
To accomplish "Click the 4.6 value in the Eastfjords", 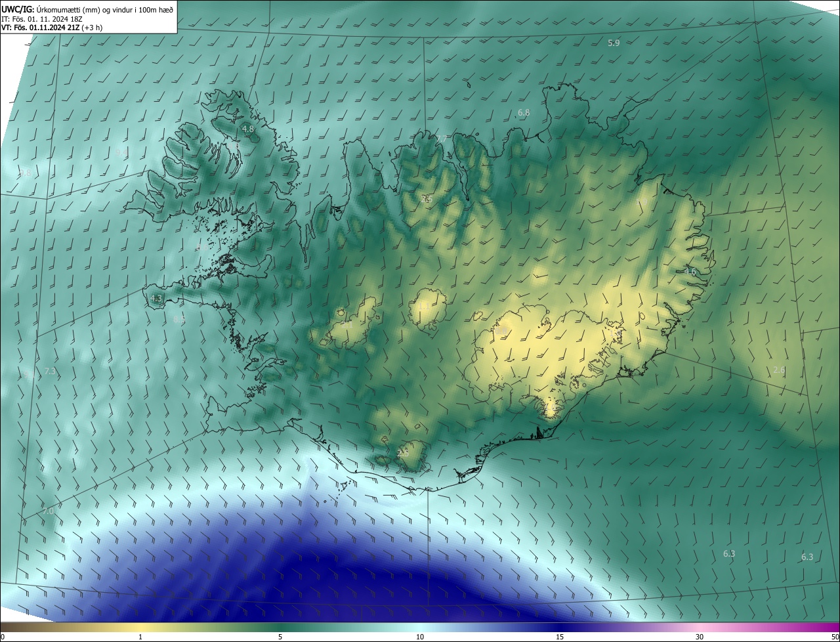I will coord(690,272).
